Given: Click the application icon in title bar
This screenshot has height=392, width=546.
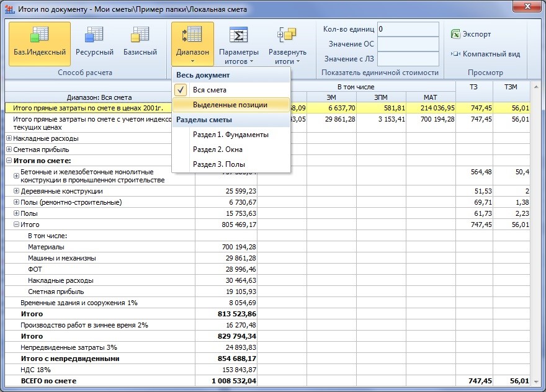Looking at the screenshot, I should coord(9,9).
